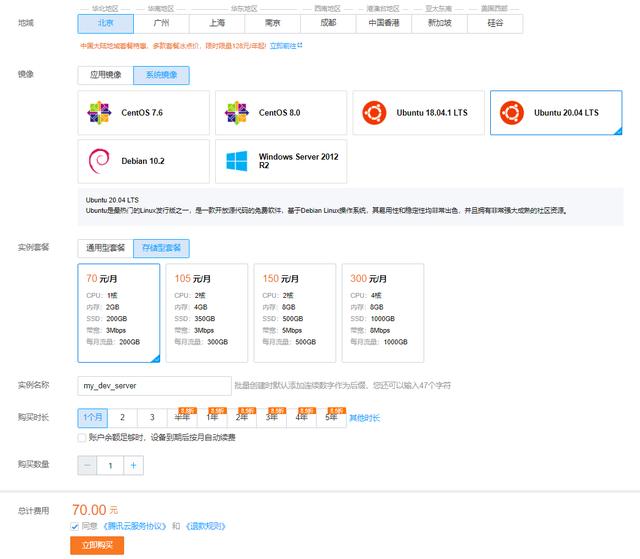Select the 硅谷 region
The height and width of the screenshot is (559, 640).
495,23
